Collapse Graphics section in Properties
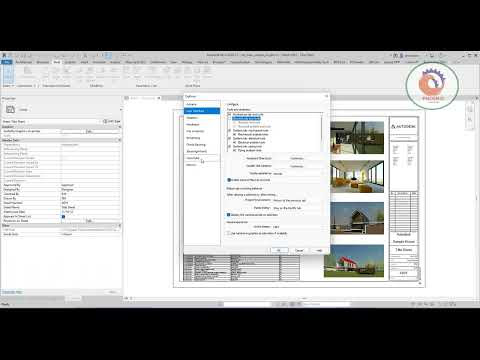The image size is (480, 360). tap(119, 127)
